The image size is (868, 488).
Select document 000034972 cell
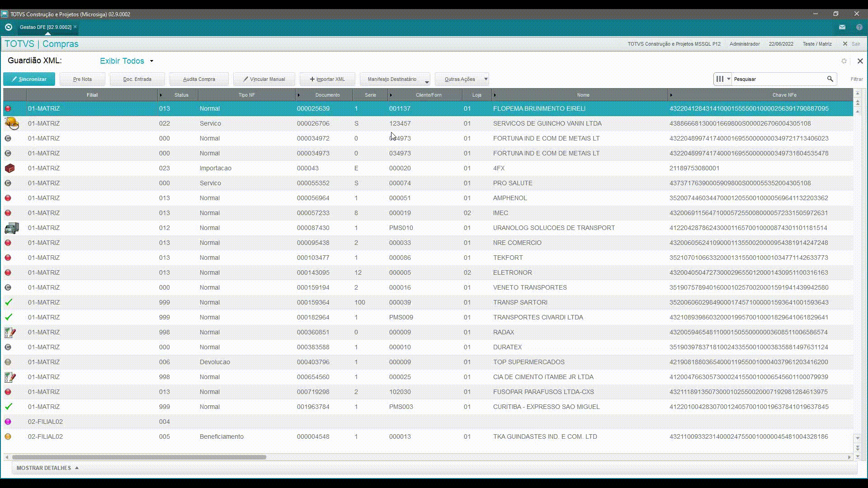click(x=313, y=138)
